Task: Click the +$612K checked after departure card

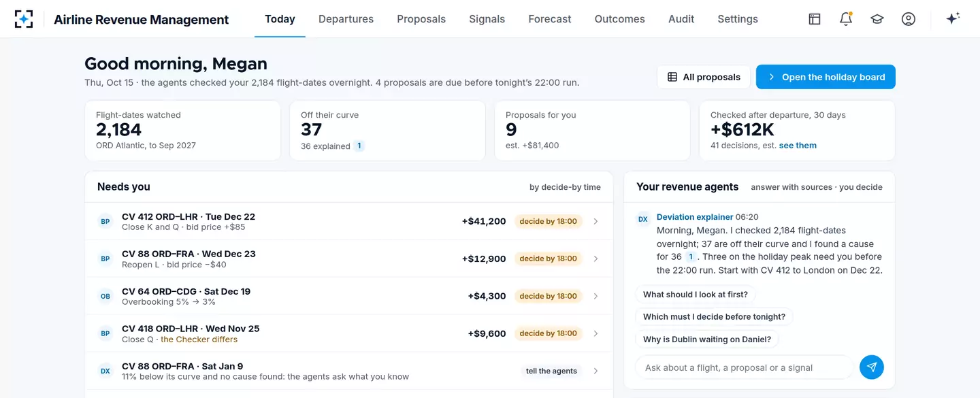Action: click(x=797, y=131)
